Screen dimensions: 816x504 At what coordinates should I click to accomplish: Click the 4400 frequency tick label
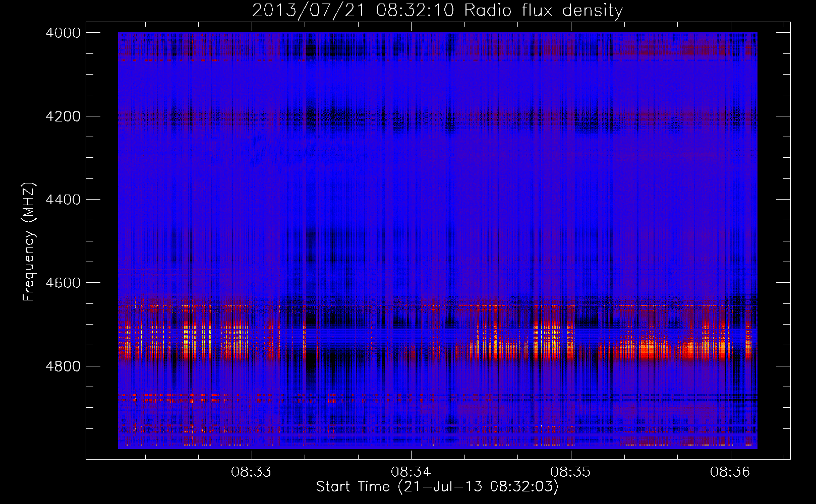tap(63, 200)
